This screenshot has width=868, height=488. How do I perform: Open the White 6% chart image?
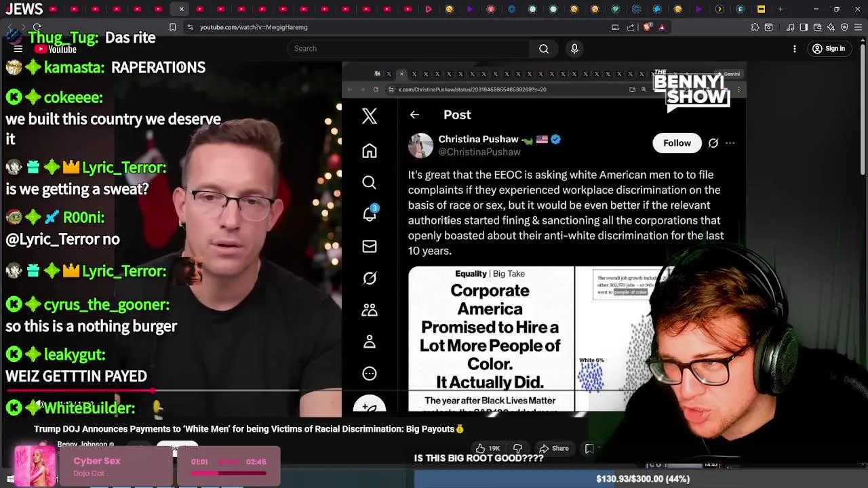point(614,339)
